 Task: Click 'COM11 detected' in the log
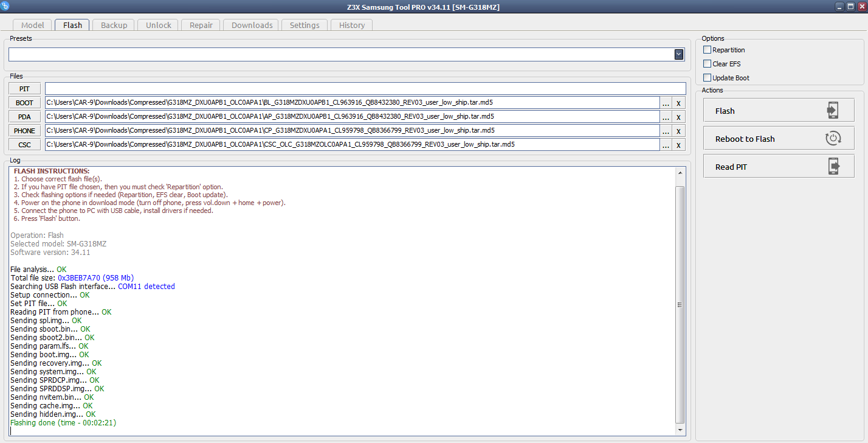pos(146,286)
